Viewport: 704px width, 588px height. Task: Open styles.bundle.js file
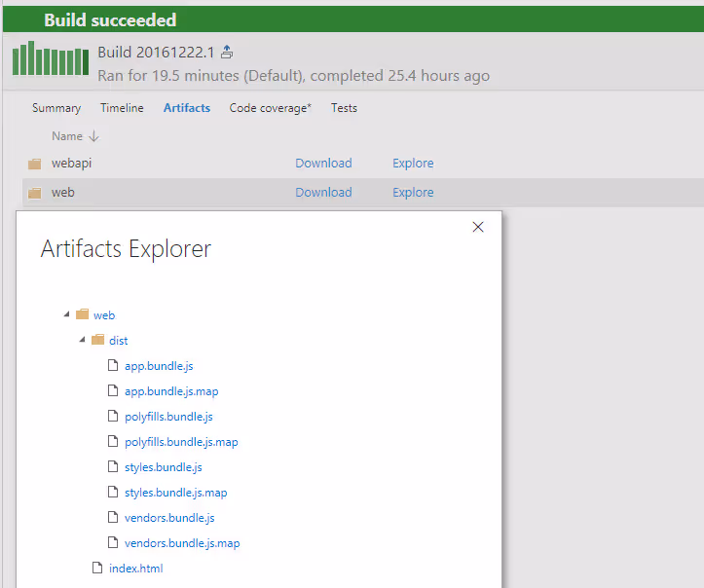coord(164,467)
